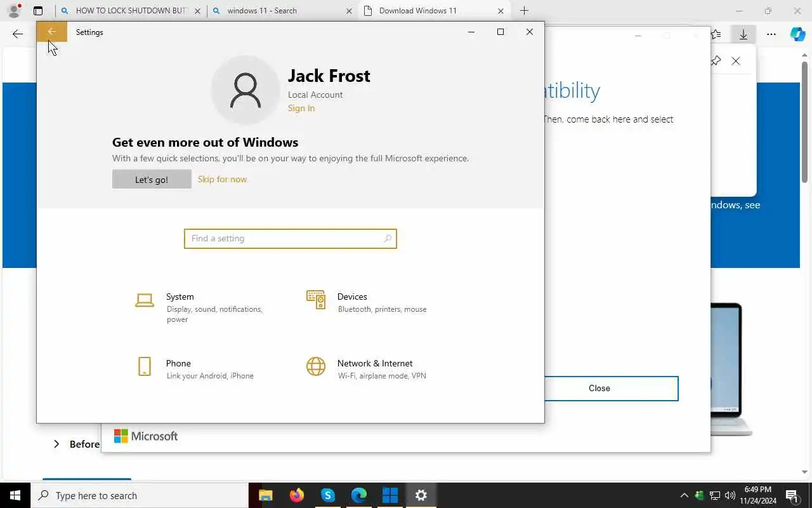Click the Sign In link

301,108
